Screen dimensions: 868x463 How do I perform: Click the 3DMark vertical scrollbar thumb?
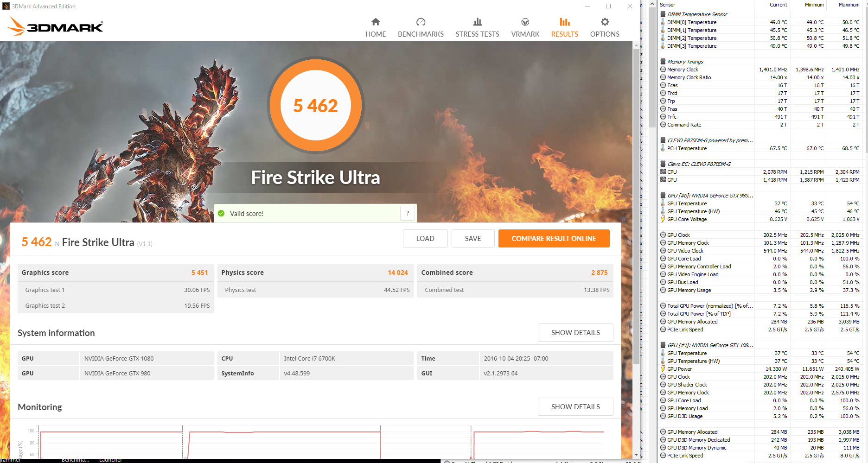(x=636, y=206)
